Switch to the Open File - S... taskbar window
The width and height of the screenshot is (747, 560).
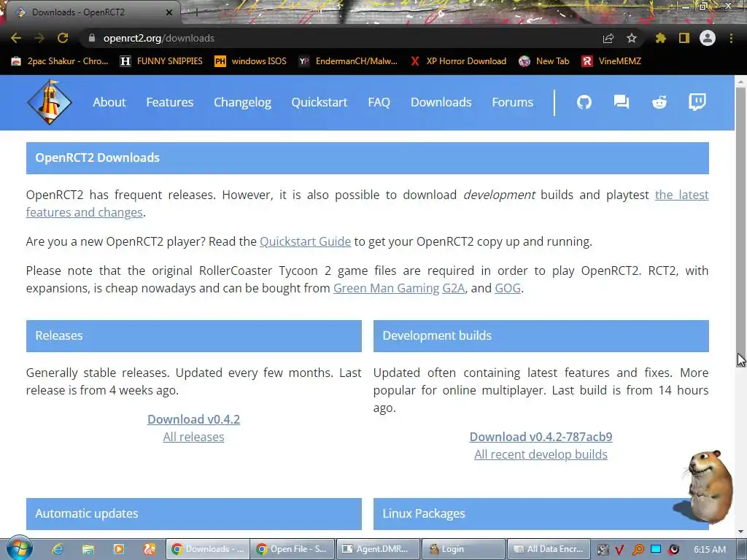(x=293, y=549)
